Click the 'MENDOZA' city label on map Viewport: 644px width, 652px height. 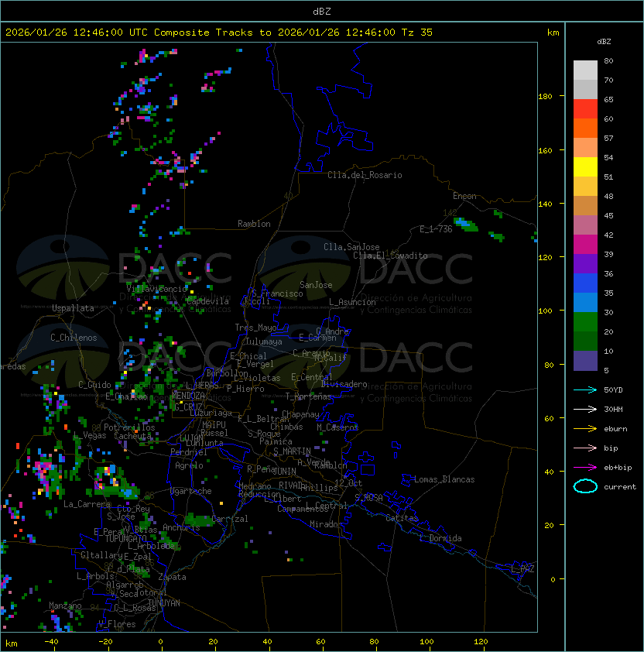[188, 395]
